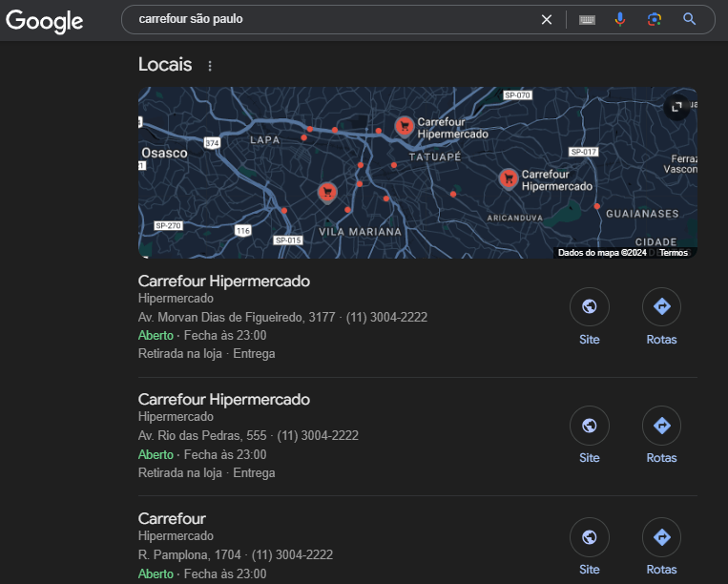Clear the search box with the X icon
The height and width of the screenshot is (584, 728).
pos(547,19)
